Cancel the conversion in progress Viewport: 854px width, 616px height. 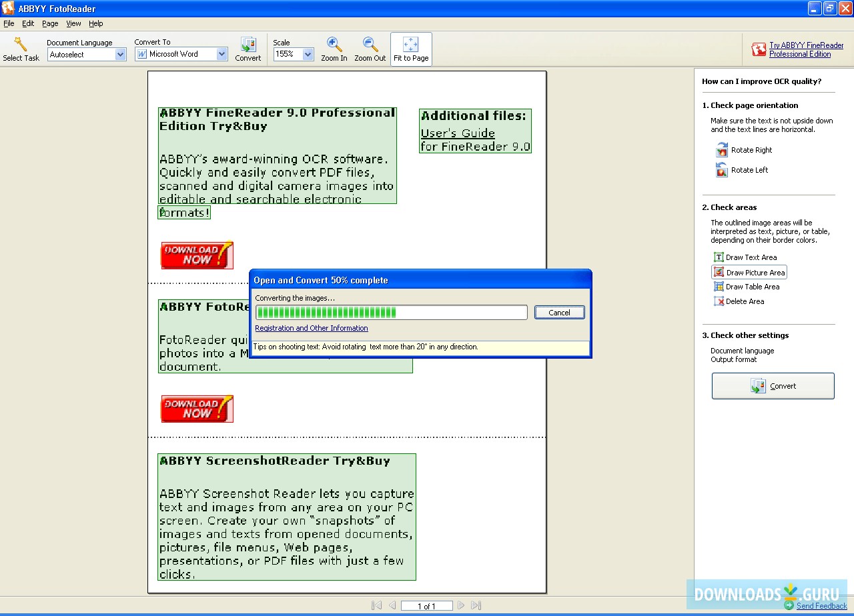coord(559,313)
